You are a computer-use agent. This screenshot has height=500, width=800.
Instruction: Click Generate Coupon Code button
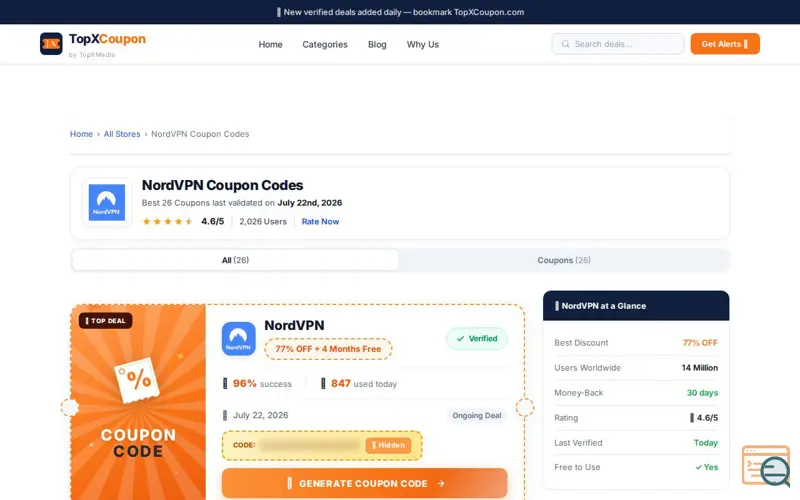[364, 483]
